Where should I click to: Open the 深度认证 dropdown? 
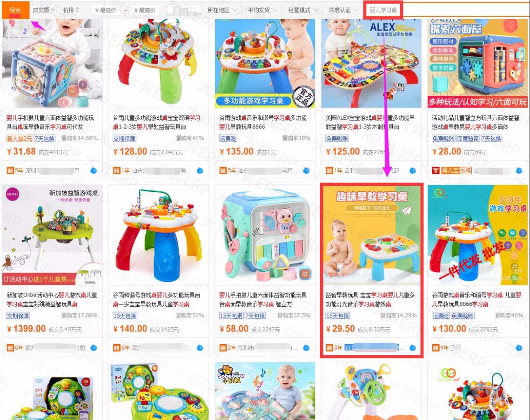tap(344, 10)
